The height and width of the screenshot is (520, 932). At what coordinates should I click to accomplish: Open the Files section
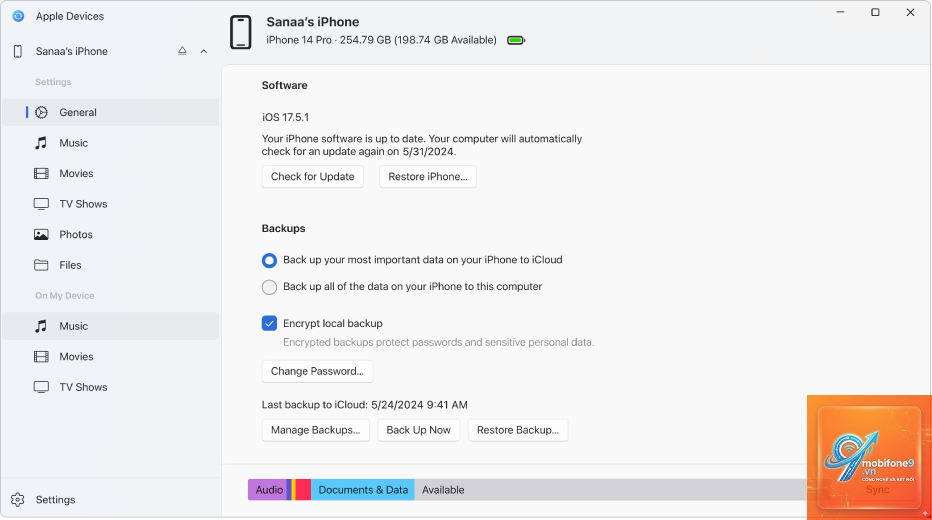click(x=111, y=265)
